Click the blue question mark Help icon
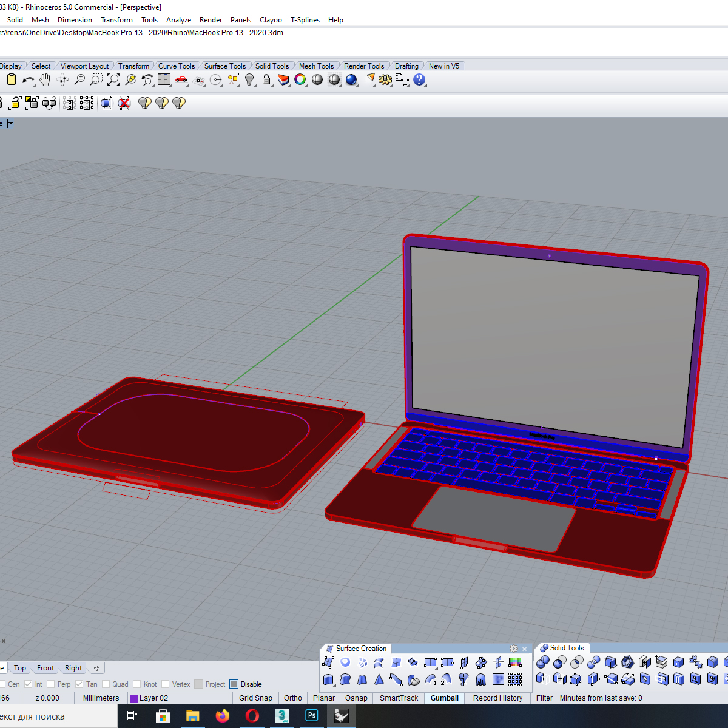The height and width of the screenshot is (728, 728). [x=419, y=80]
